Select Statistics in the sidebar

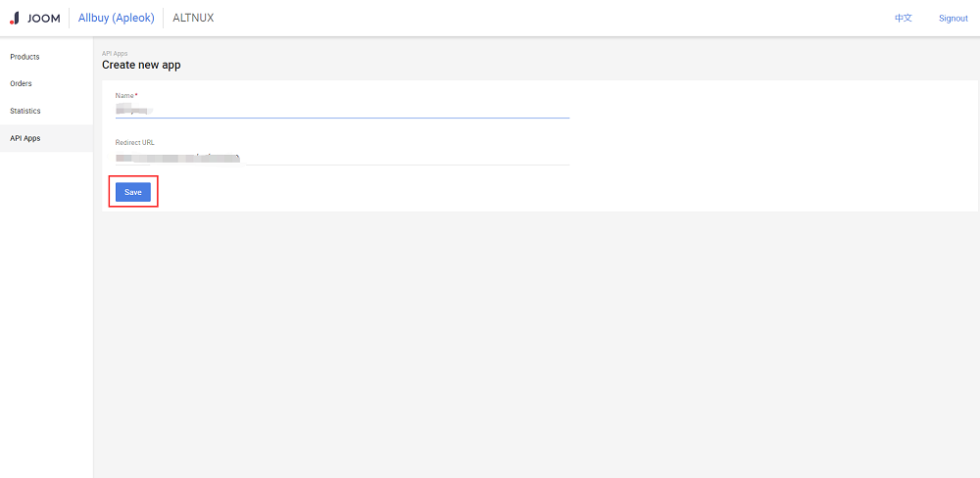click(25, 111)
